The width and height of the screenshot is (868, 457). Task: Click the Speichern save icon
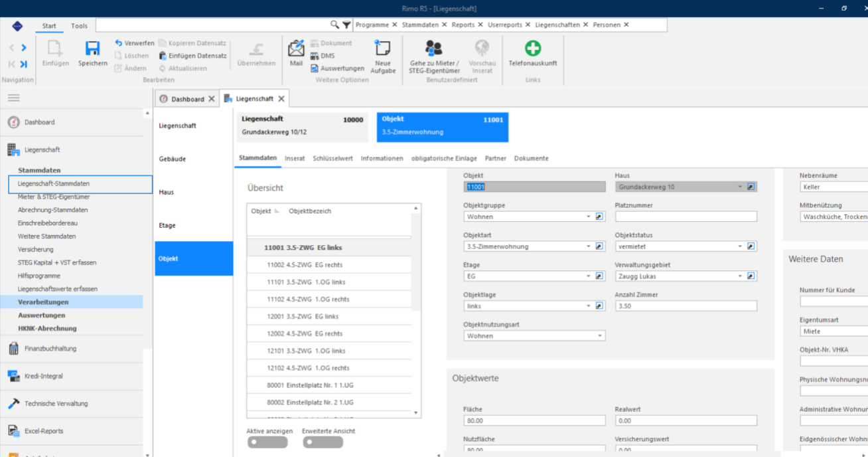(x=92, y=48)
